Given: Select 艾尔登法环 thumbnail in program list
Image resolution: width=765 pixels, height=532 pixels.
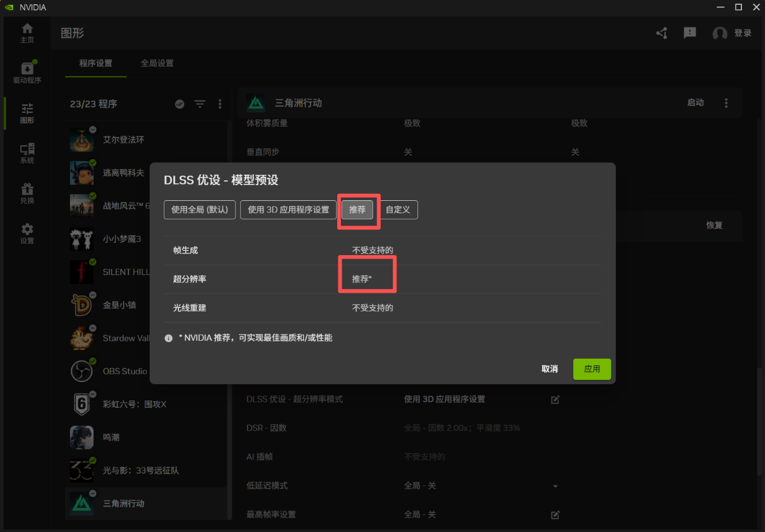Looking at the screenshot, I should (x=81, y=140).
